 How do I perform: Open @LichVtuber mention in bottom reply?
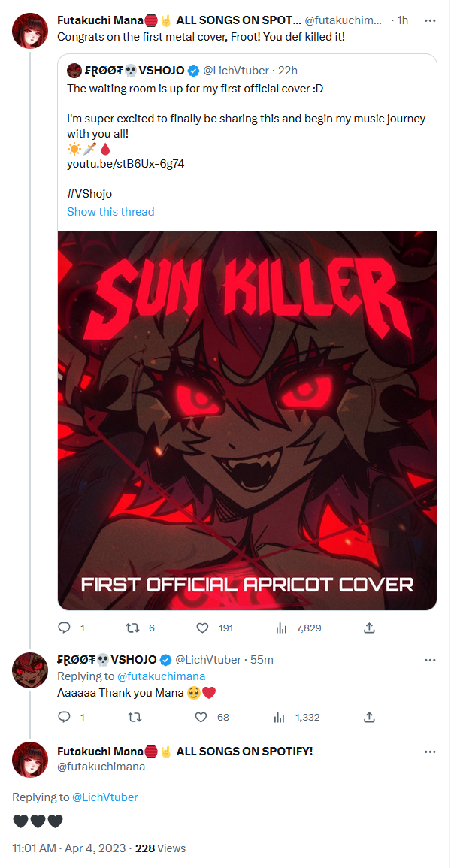point(105,797)
